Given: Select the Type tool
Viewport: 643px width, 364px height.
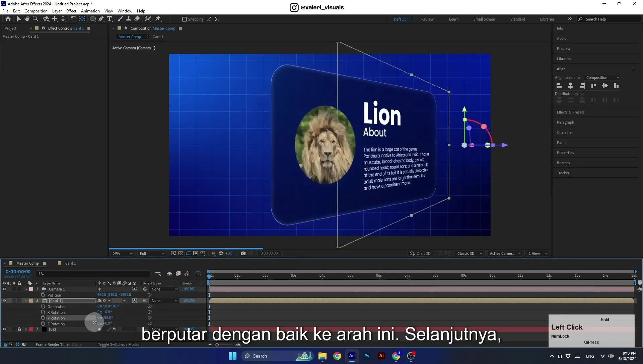Looking at the screenshot, I should pos(110,19).
